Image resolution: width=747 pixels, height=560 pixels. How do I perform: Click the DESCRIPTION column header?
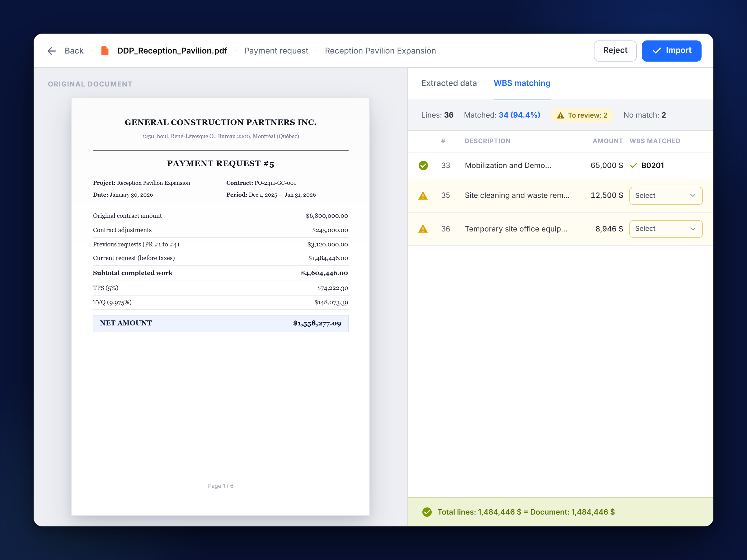pyautogui.click(x=487, y=141)
